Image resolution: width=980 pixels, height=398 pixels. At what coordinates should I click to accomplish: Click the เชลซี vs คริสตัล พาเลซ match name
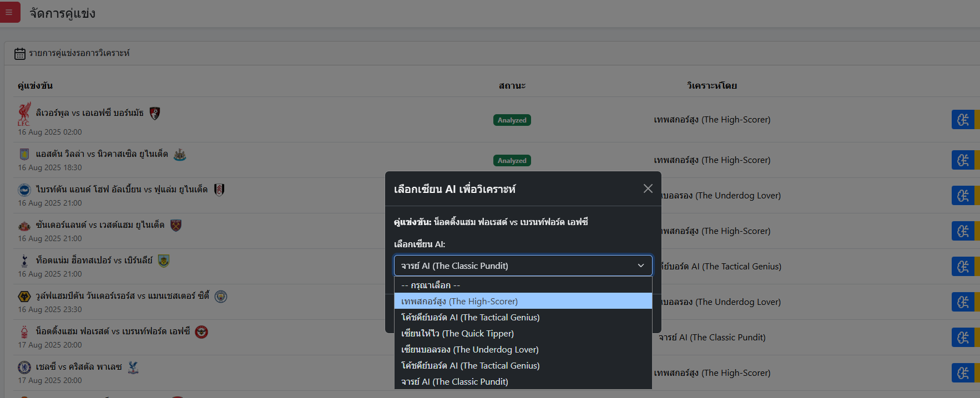click(x=79, y=367)
